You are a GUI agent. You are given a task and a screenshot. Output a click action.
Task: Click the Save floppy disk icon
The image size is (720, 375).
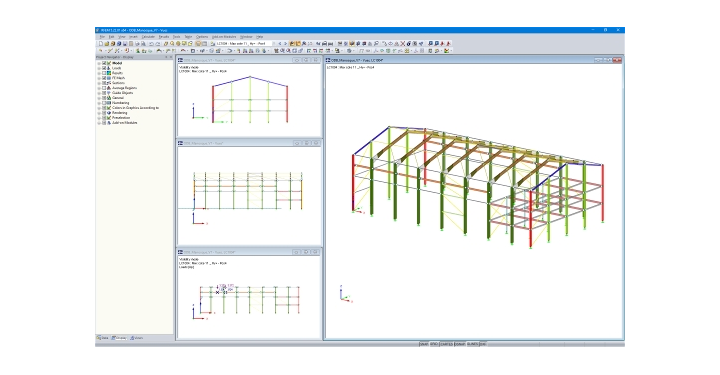point(125,44)
